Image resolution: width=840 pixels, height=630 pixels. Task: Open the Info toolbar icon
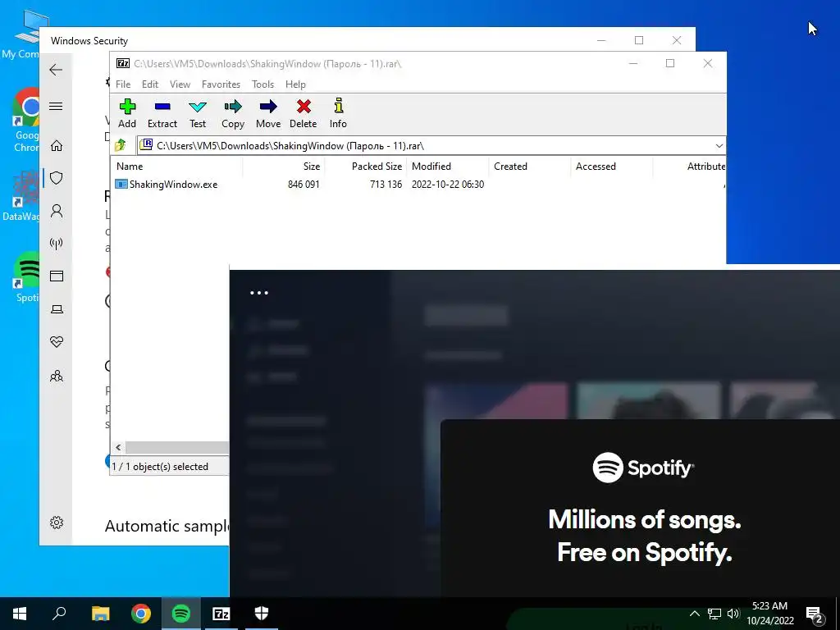pyautogui.click(x=338, y=113)
